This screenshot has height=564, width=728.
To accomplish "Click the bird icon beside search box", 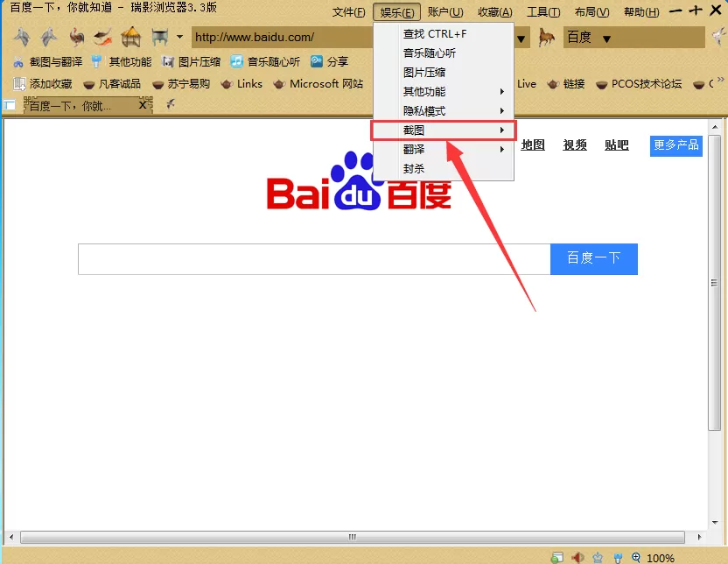I will pyautogui.click(x=719, y=36).
